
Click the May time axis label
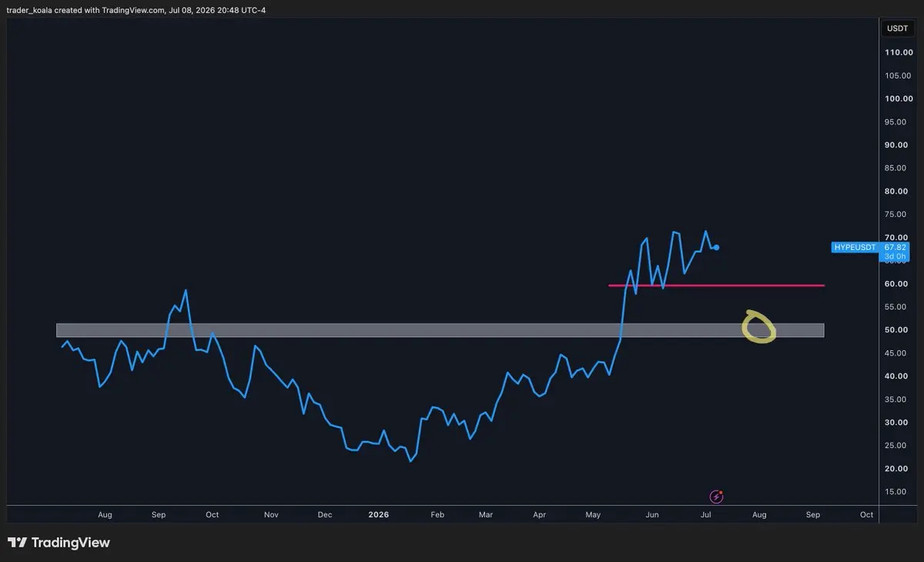click(593, 514)
